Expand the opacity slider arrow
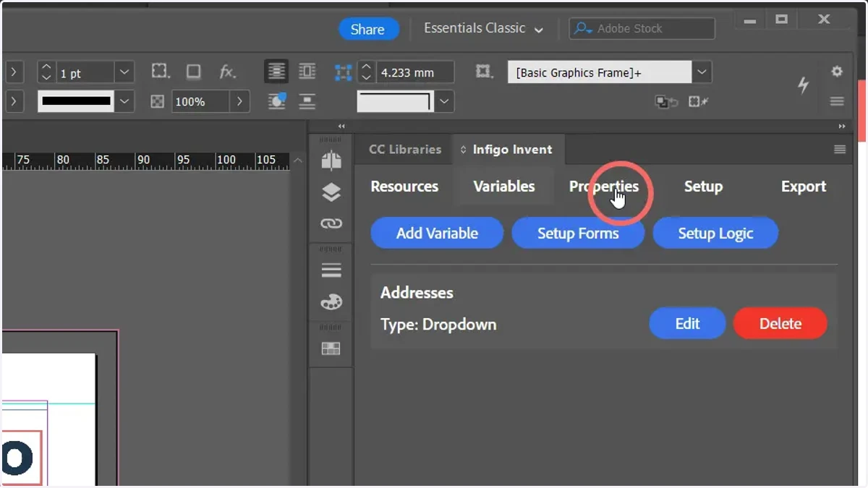 tap(239, 102)
